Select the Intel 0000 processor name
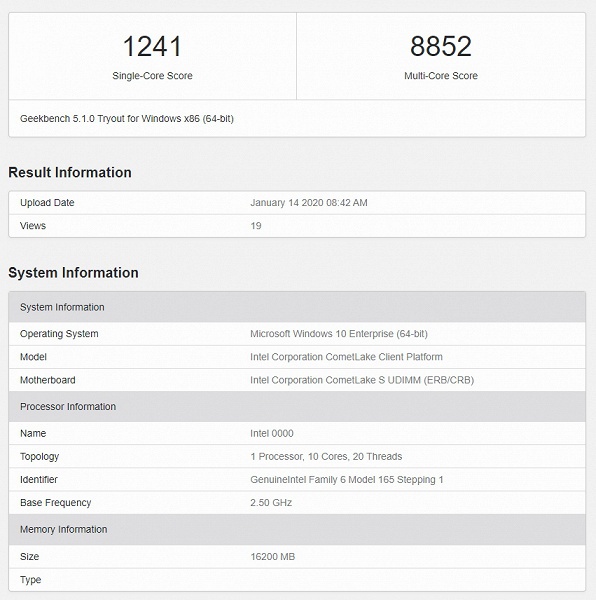 click(272, 433)
